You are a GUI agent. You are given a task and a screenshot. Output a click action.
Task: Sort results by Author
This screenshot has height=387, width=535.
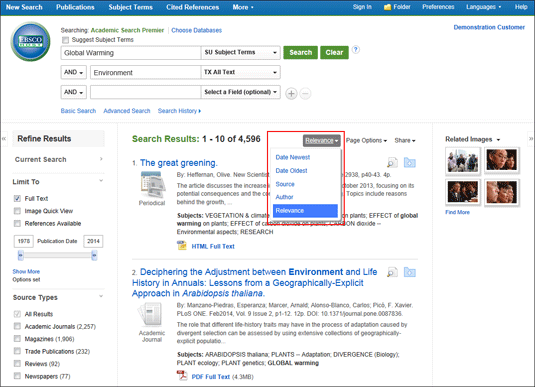284,197
